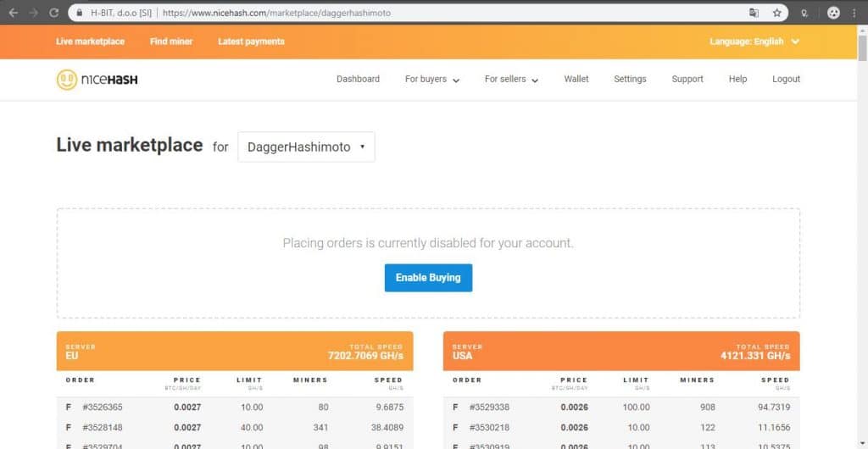Screen dimensions: 868x449
Task: Expand the For buyers menu
Action: point(432,80)
